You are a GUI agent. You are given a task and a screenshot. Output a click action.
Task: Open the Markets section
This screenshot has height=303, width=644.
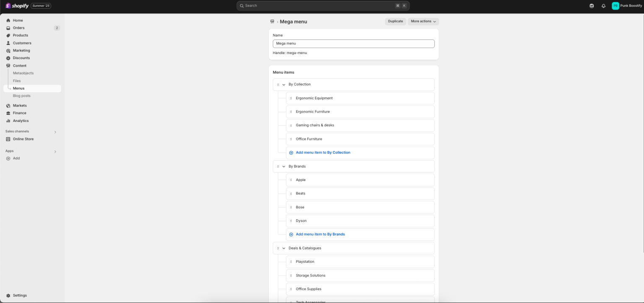[x=19, y=105]
